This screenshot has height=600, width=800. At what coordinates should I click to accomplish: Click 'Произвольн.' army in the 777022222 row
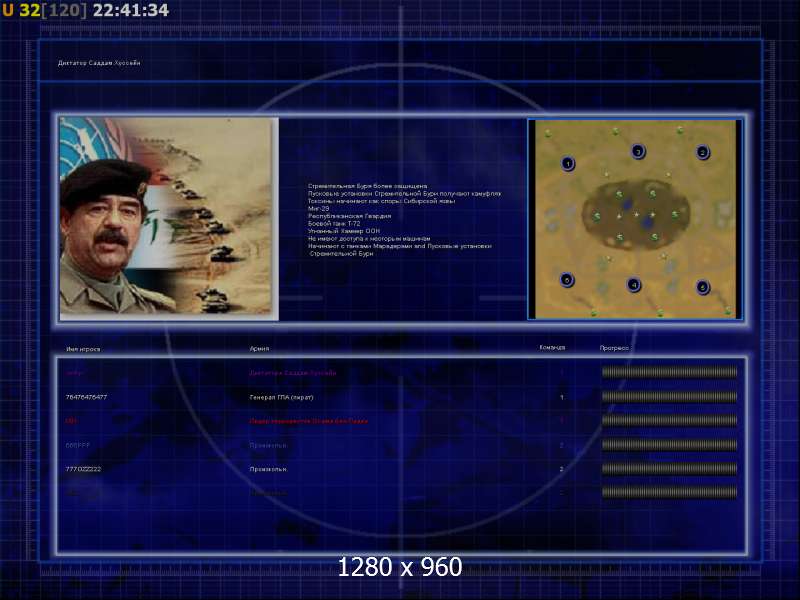coord(268,469)
